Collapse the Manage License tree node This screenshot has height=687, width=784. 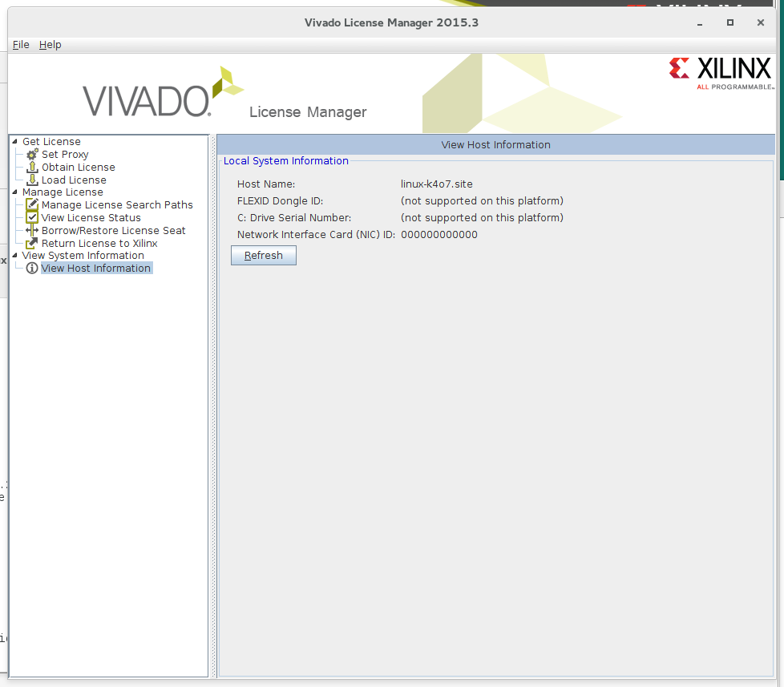point(14,192)
